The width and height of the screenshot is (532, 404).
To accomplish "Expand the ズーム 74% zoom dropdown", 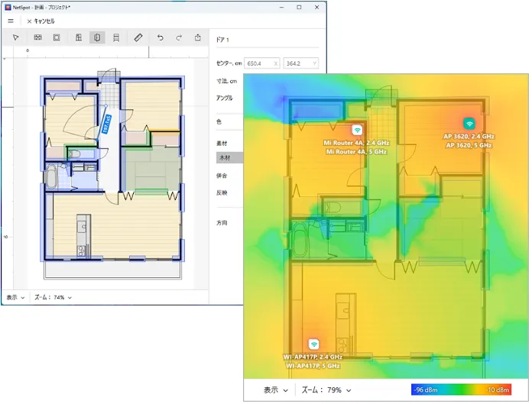I will pyautogui.click(x=53, y=297).
